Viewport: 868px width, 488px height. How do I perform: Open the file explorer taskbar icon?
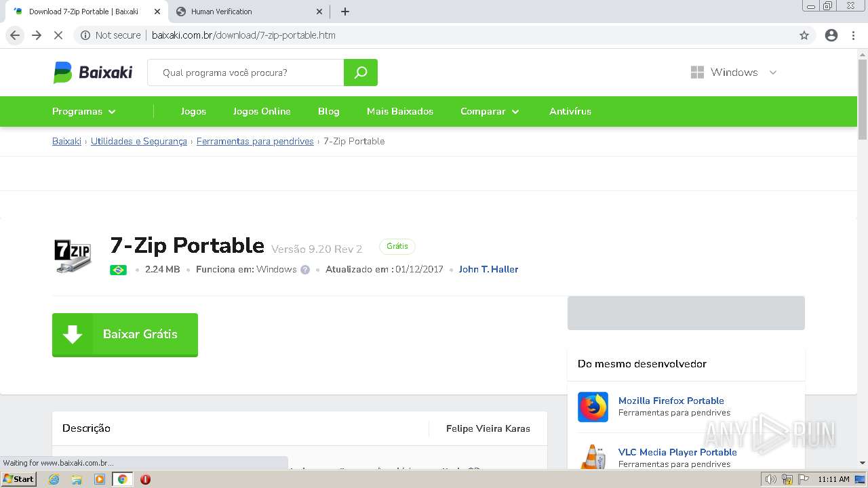77,479
